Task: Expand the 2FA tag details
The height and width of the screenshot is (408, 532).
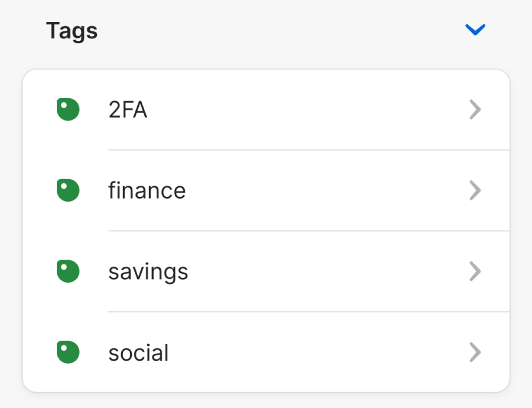Action: pos(266,109)
